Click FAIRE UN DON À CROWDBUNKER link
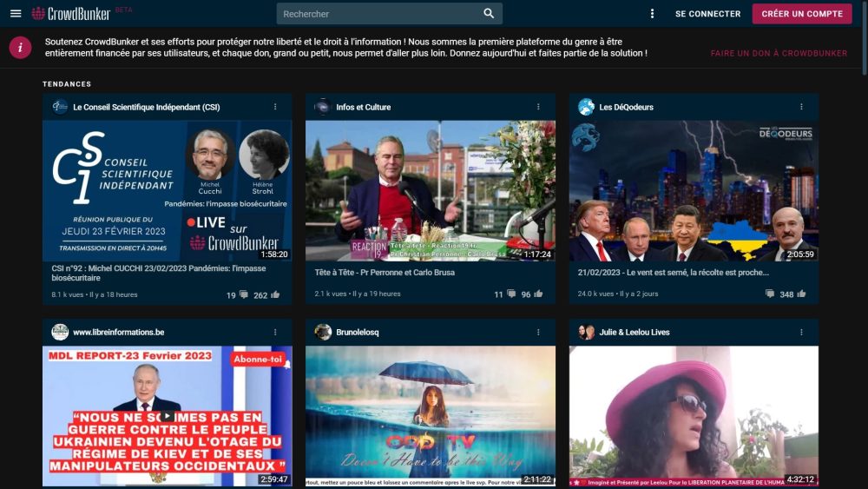 tap(779, 53)
